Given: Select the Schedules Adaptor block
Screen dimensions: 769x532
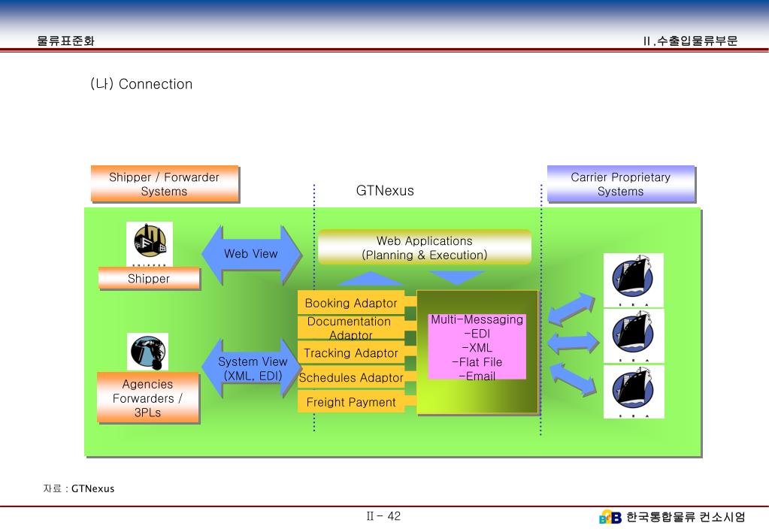Looking at the screenshot, I should 351,377.
